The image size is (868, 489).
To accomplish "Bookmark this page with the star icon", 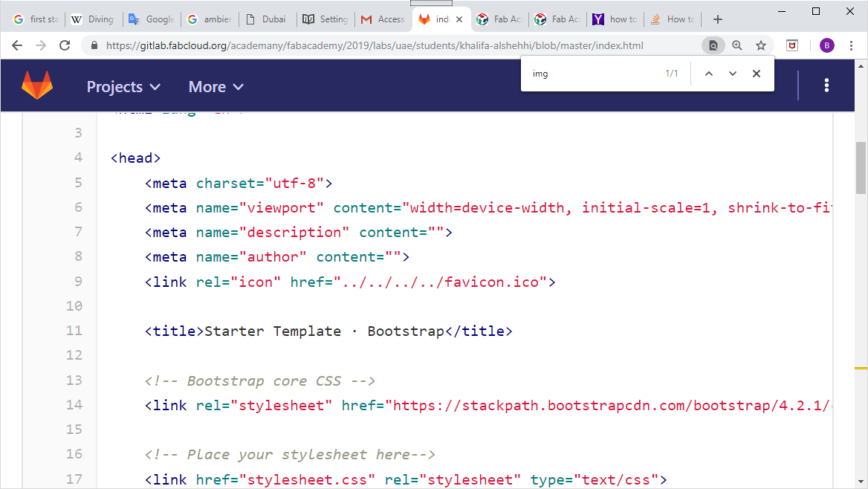I will pos(760,45).
